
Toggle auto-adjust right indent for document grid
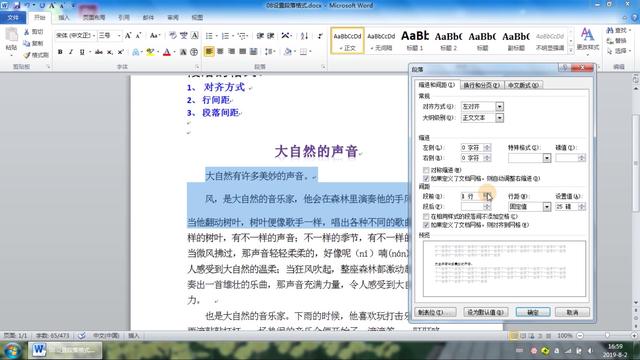pyautogui.click(x=426, y=178)
